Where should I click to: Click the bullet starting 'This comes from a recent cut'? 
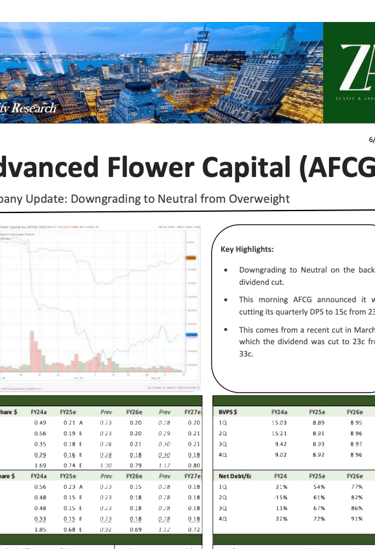307,342
